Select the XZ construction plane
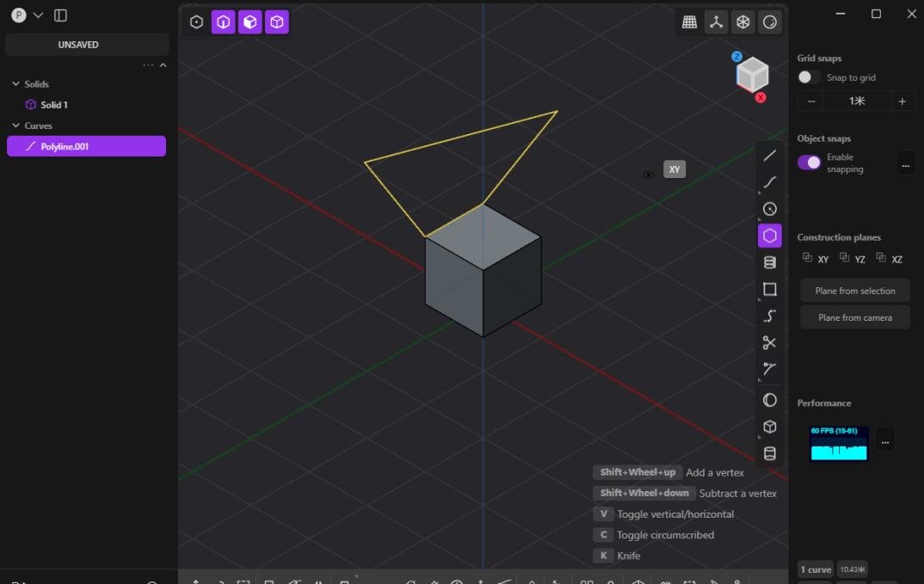 [x=890, y=259]
